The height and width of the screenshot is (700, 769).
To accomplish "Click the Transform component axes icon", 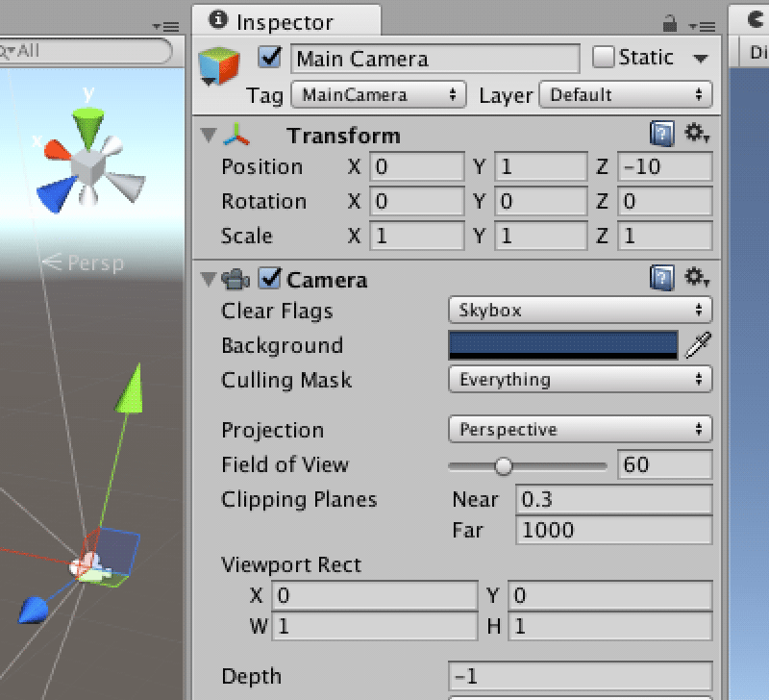I will [x=236, y=135].
